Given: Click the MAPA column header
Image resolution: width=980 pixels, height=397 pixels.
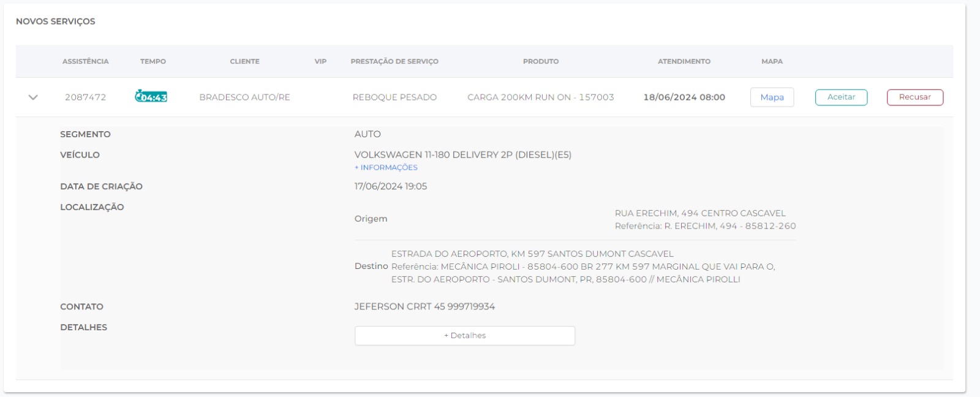Looking at the screenshot, I should click(772, 61).
